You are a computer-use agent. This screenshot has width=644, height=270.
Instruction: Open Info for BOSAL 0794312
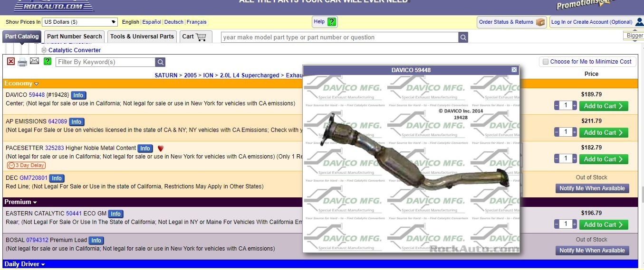96,241
